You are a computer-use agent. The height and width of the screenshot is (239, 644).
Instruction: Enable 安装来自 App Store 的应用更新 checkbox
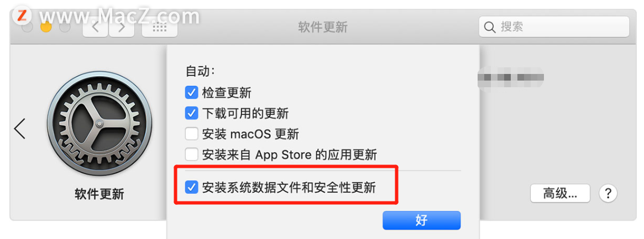point(191,155)
